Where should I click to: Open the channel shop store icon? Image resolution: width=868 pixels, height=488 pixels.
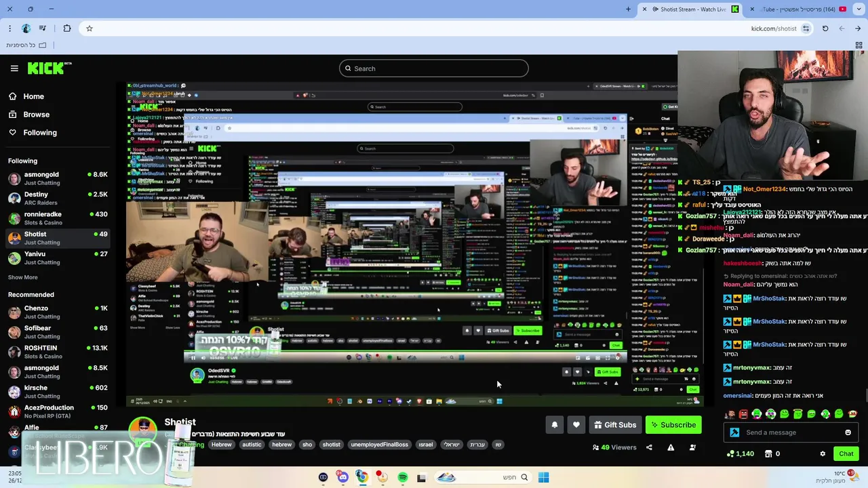tap(768, 454)
